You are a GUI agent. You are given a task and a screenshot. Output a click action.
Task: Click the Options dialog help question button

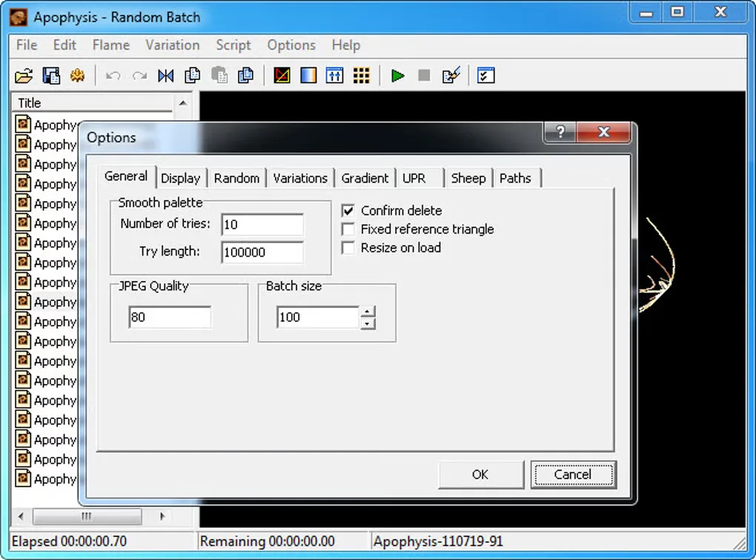click(560, 132)
